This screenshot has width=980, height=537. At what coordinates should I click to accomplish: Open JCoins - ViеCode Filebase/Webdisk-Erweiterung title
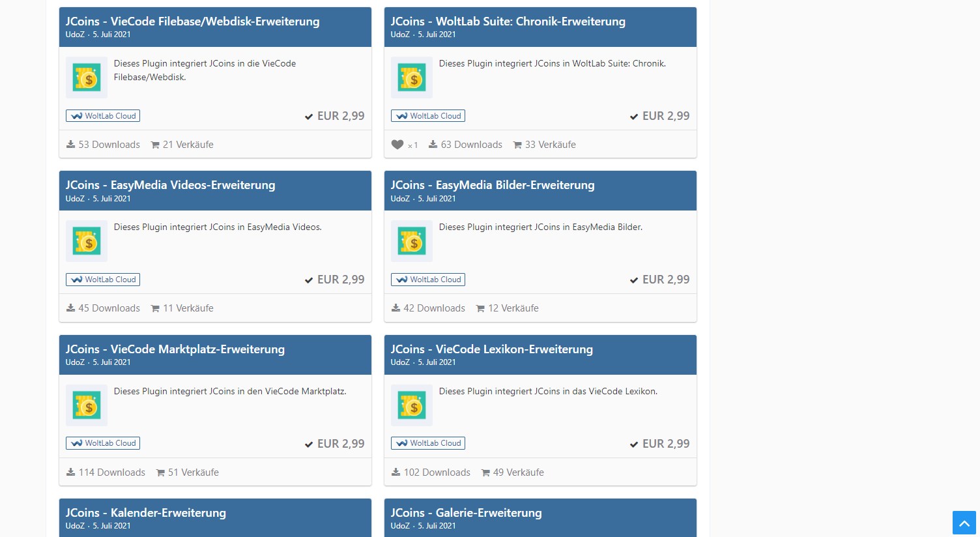(x=192, y=22)
